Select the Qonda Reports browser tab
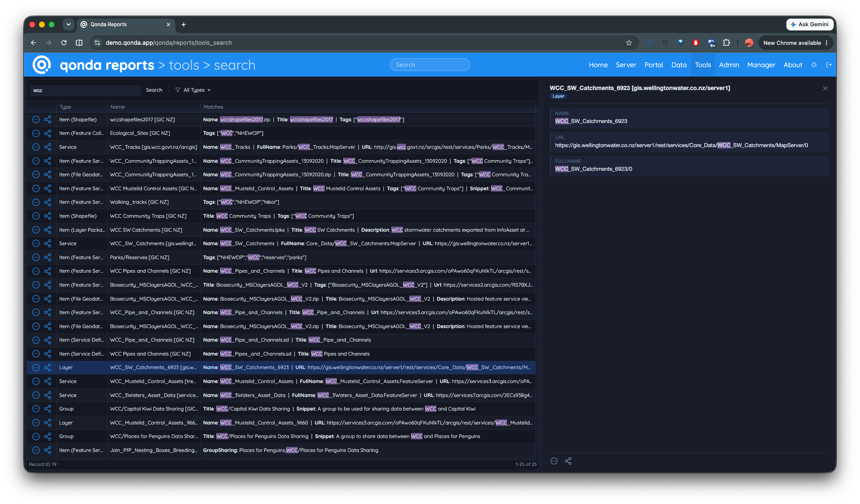Image resolution: width=860 pixels, height=504 pixels. [x=125, y=25]
